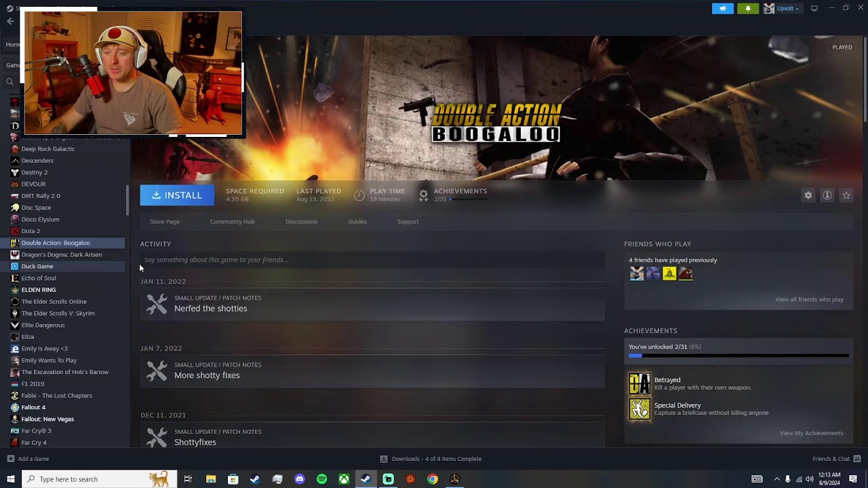Select The Elder Scrolls Online

(54, 302)
